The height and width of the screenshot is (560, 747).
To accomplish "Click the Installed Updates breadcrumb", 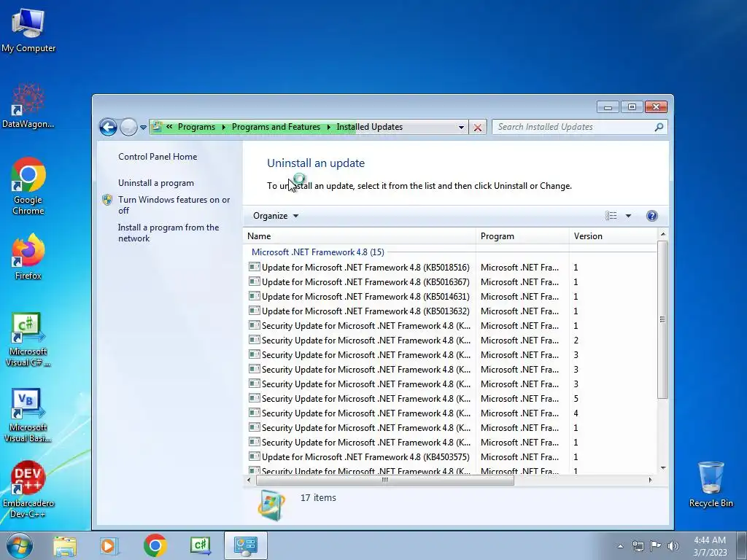I will (x=369, y=127).
